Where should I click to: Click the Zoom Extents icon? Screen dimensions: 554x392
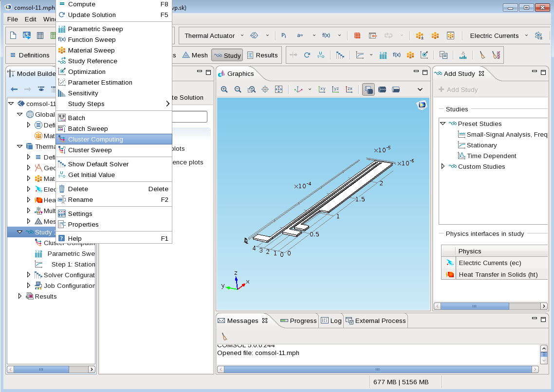(279, 89)
